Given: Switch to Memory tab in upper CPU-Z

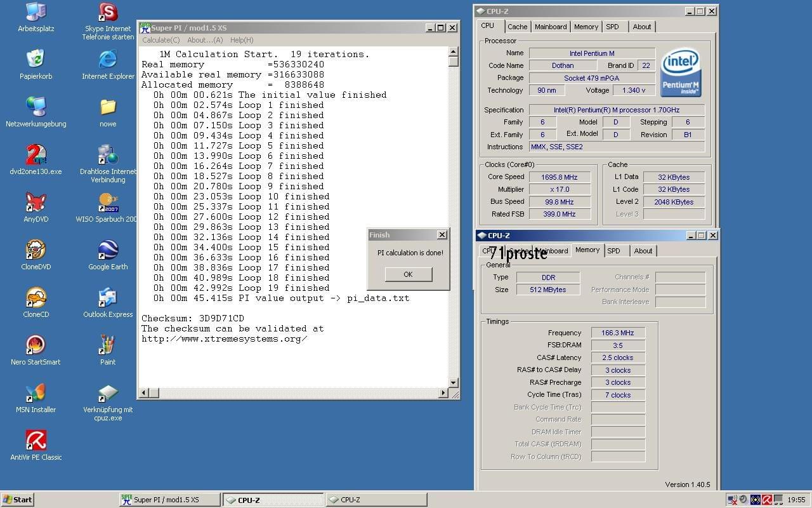Looking at the screenshot, I should click(586, 27).
